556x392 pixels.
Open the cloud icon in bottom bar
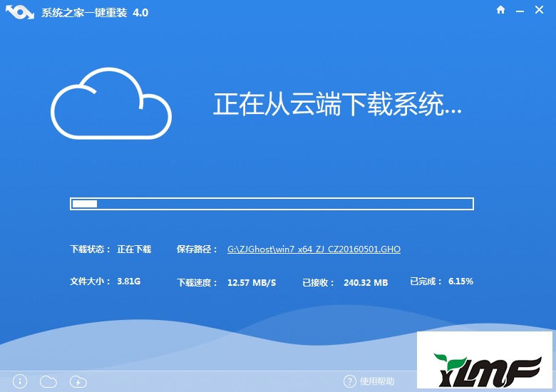48,382
